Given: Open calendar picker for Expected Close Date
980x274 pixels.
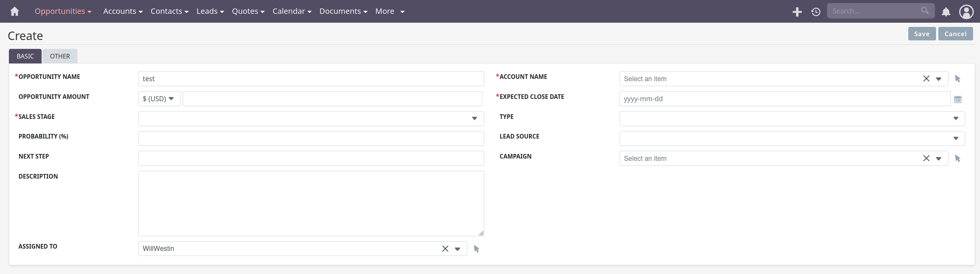Looking at the screenshot, I should [958, 99].
